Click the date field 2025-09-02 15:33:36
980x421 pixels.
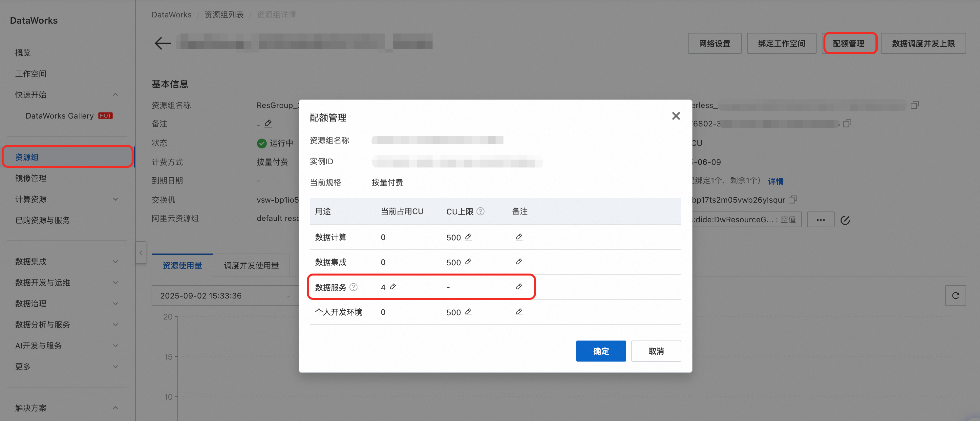coord(201,295)
